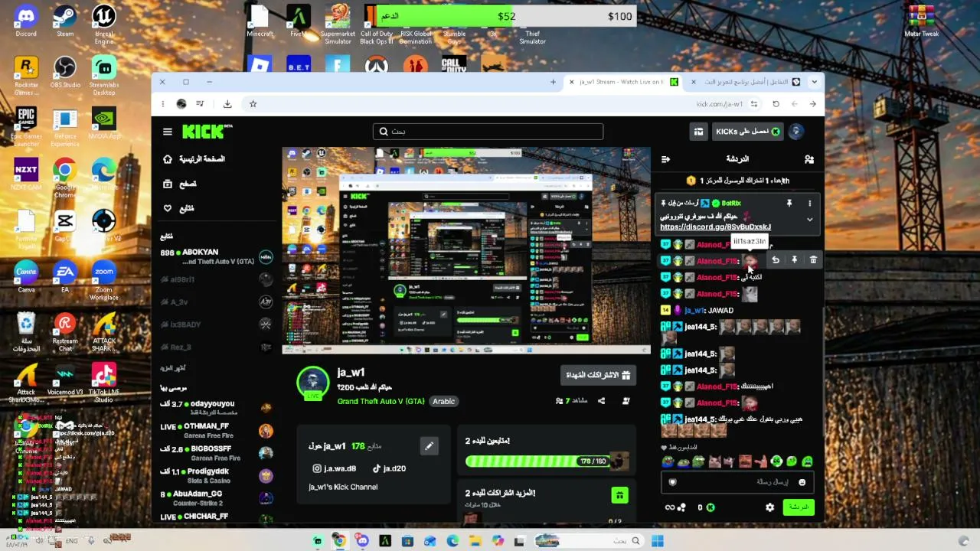Open the TikTok LIVE Studio shortcut
The width and height of the screenshot is (980, 551).
click(x=104, y=383)
